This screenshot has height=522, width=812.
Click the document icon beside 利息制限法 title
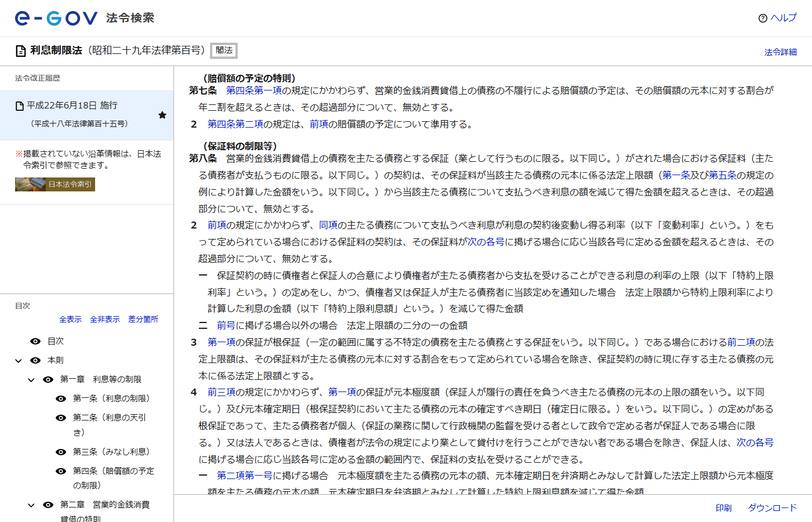20,51
